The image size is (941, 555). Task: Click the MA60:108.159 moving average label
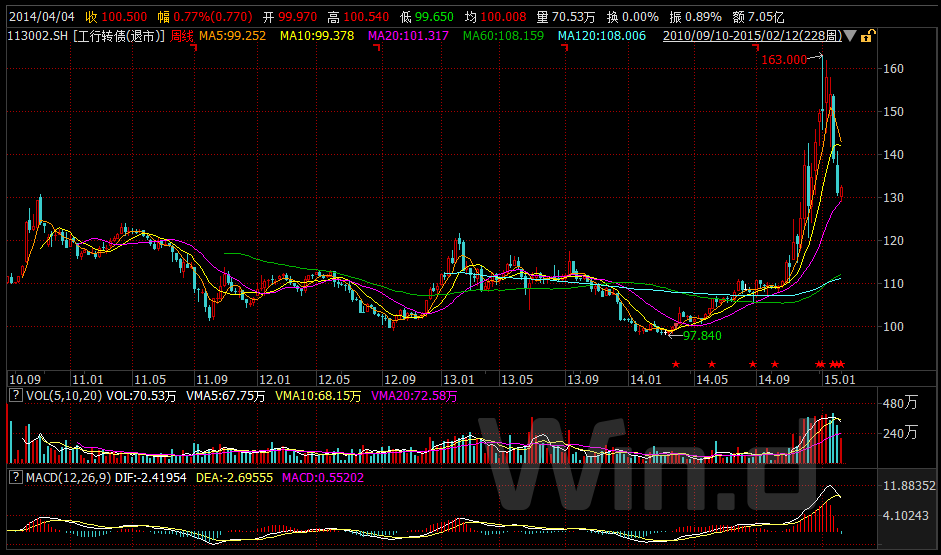coord(503,36)
